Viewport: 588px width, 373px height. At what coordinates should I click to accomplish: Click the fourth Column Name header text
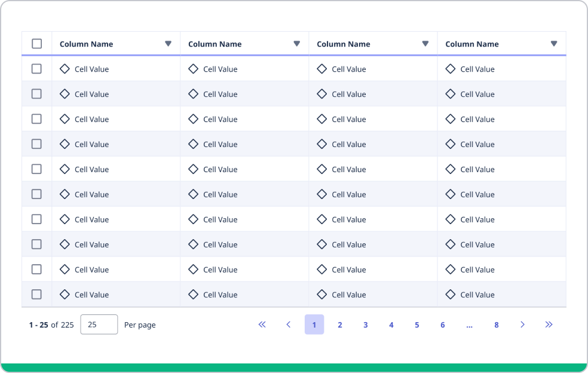472,44
